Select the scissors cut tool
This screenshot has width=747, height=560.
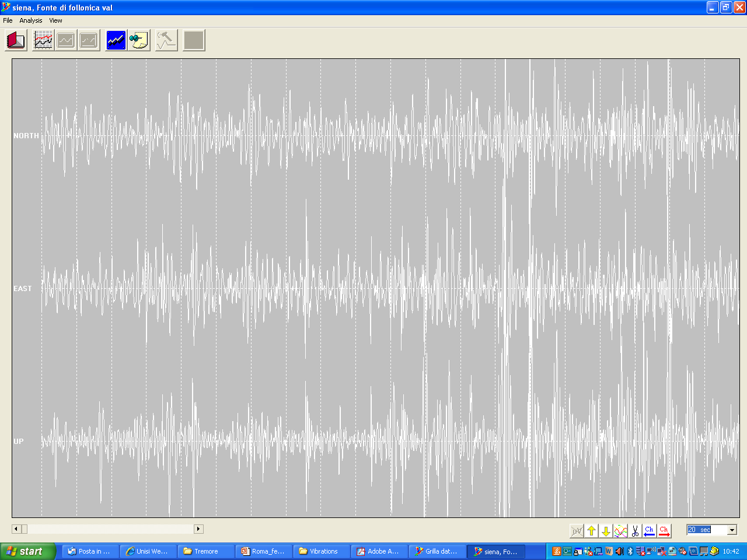(x=635, y=531)
